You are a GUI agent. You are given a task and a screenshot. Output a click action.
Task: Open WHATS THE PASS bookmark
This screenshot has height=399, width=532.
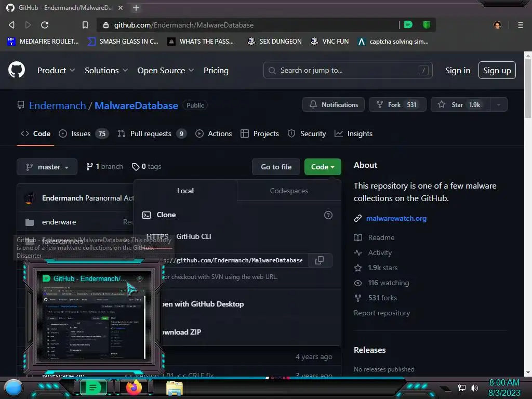point(201,42)
